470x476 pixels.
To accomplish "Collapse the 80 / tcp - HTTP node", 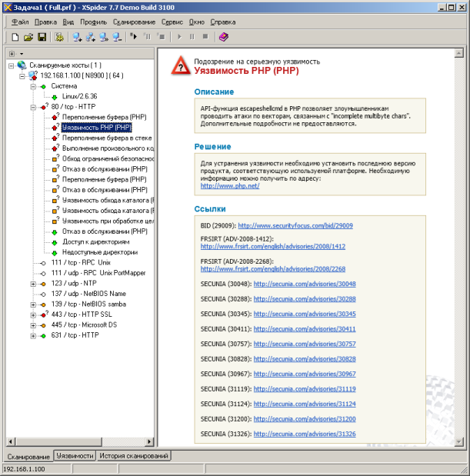I will [33, 108].
